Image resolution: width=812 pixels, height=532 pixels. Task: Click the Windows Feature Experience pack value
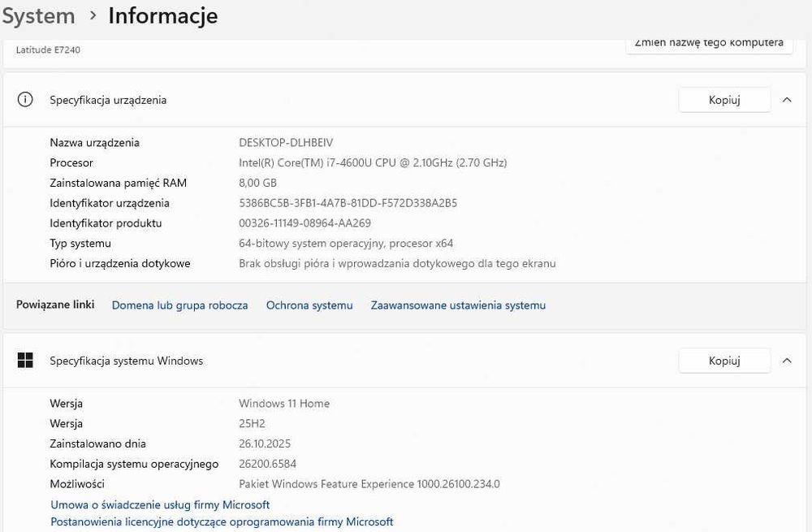pos(369,484)
